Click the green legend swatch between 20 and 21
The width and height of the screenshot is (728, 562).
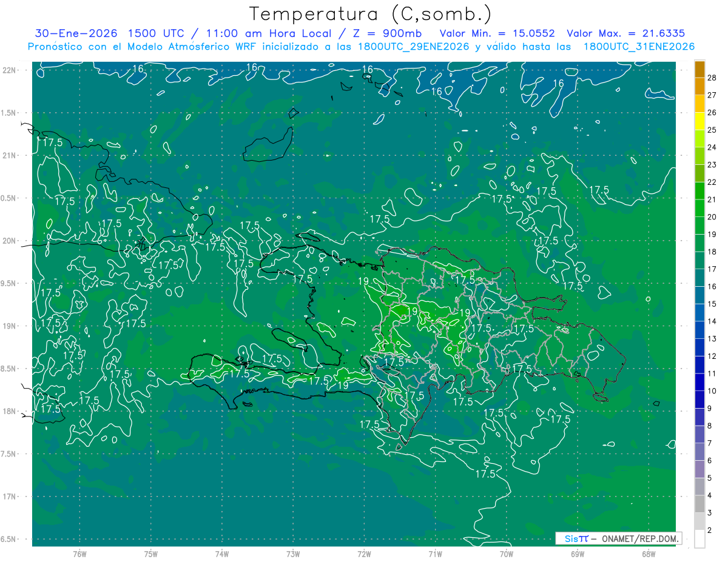699,208
